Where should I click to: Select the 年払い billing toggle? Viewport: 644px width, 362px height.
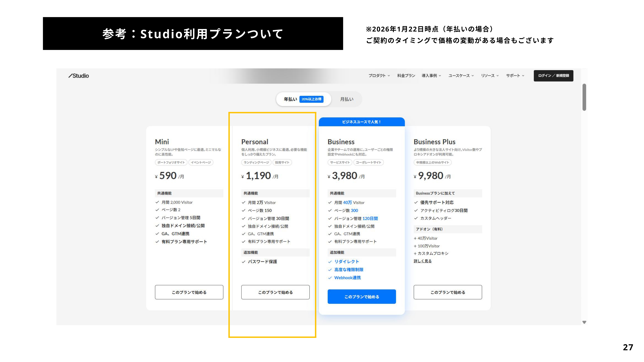pos(290,99)
